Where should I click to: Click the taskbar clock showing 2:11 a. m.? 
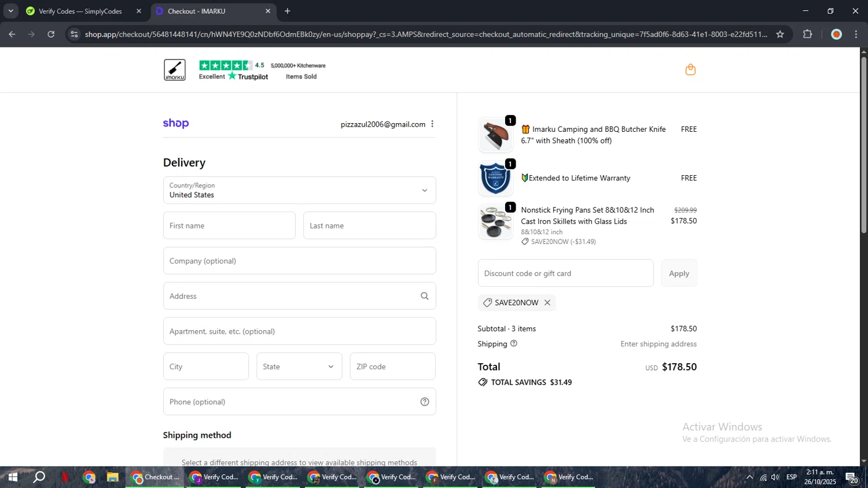tap(820, 477)
